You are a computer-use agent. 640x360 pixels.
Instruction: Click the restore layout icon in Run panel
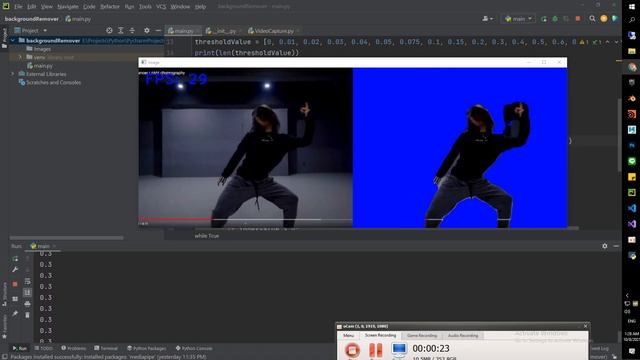[15, 299]
